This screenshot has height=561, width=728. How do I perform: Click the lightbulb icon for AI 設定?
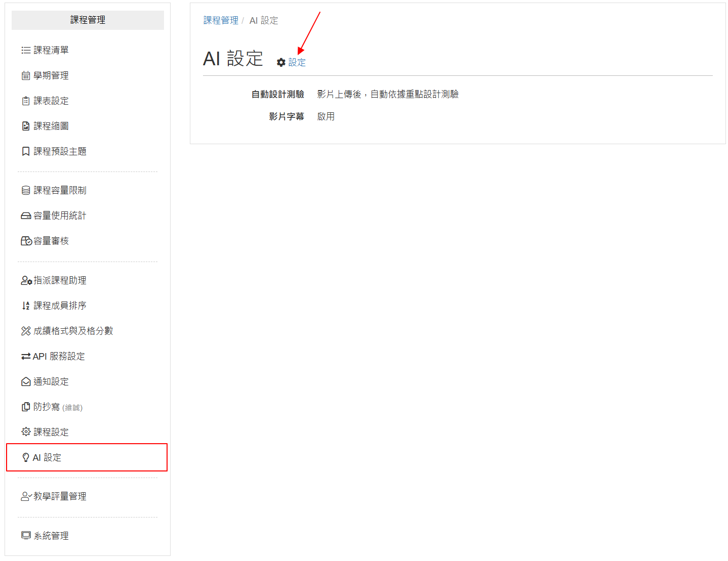coord(26,457)
